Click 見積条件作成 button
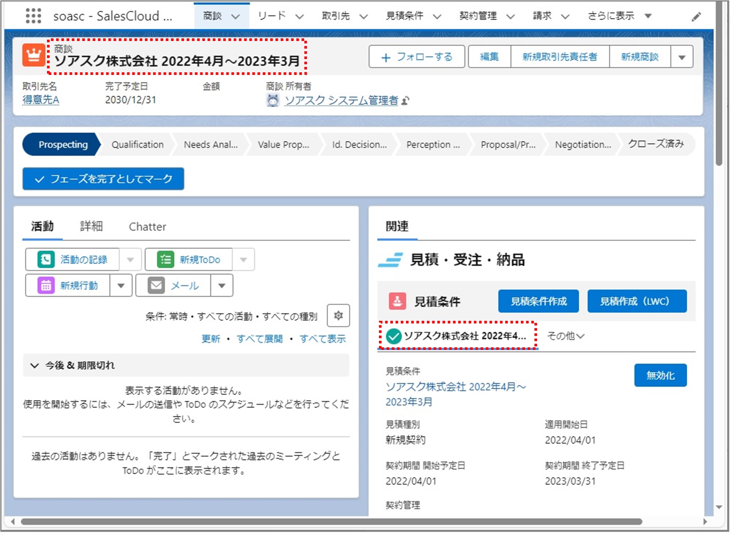Viewport: 756px width, 534px height. point(539,301)
